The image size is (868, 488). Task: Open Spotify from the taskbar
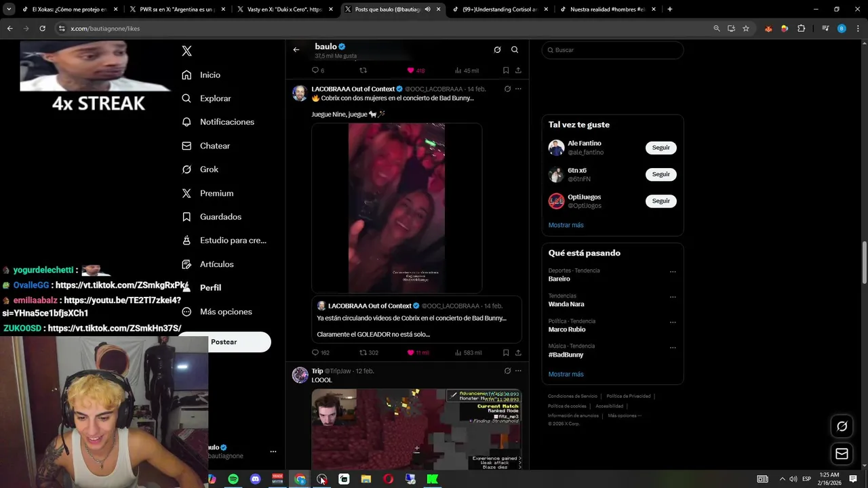233,479
